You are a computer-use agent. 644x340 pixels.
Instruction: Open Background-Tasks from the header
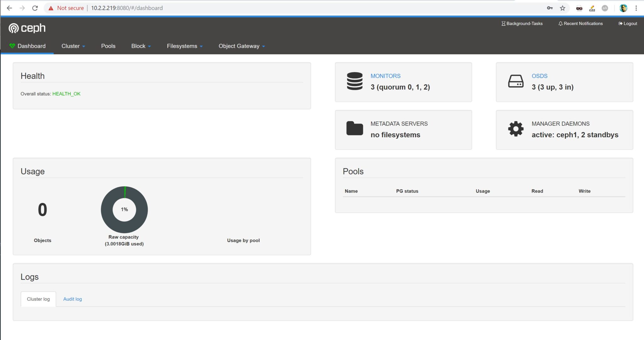[x=522, y=23]
